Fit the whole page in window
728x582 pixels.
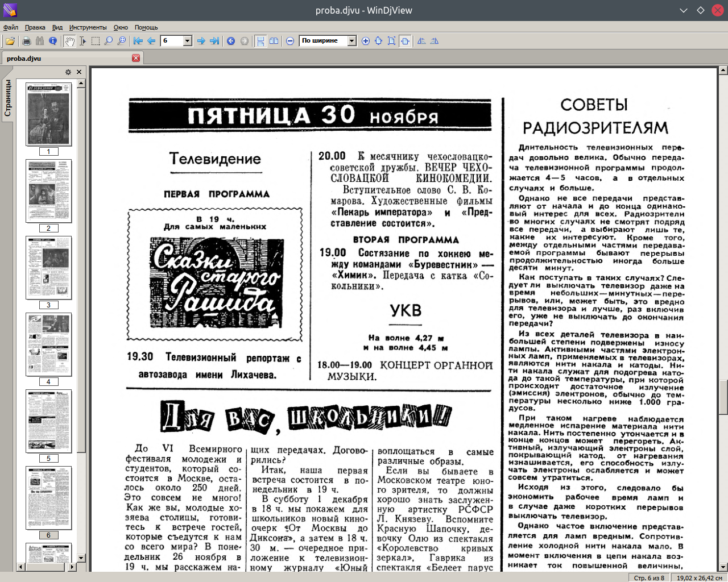click(x=392, y=41)
